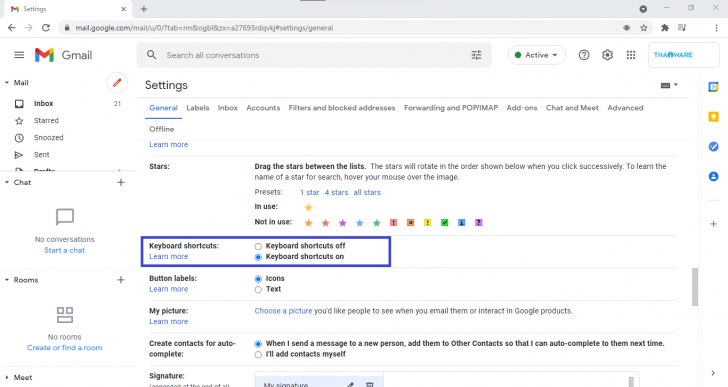Select the green check mark star icon
The width and height of the screenshot is (728, 387).
(444, 223)
